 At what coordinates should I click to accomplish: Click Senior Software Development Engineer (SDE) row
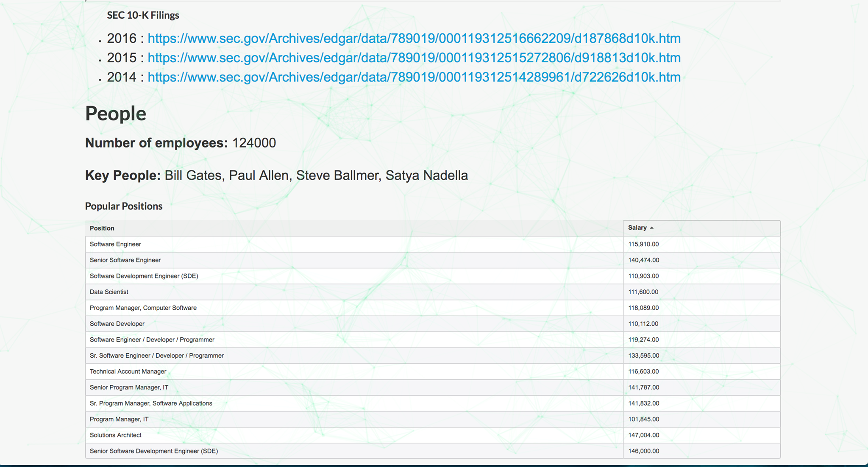(x=153, y=451)
